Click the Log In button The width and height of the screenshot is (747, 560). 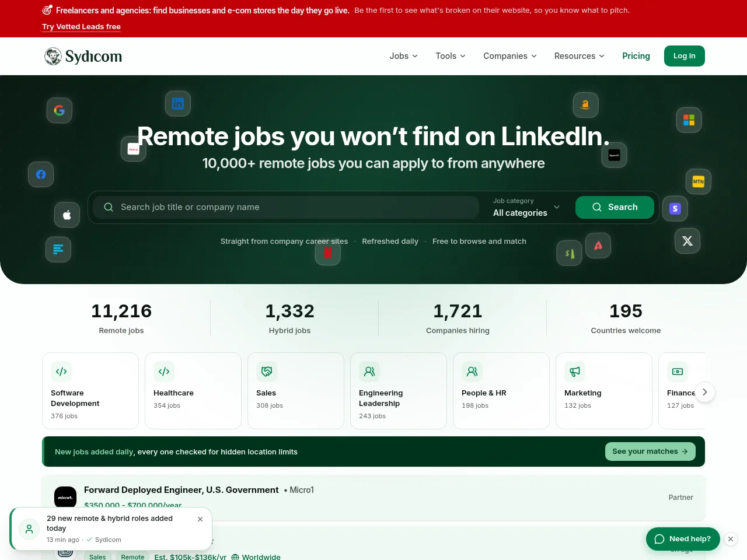coord(685,56)
